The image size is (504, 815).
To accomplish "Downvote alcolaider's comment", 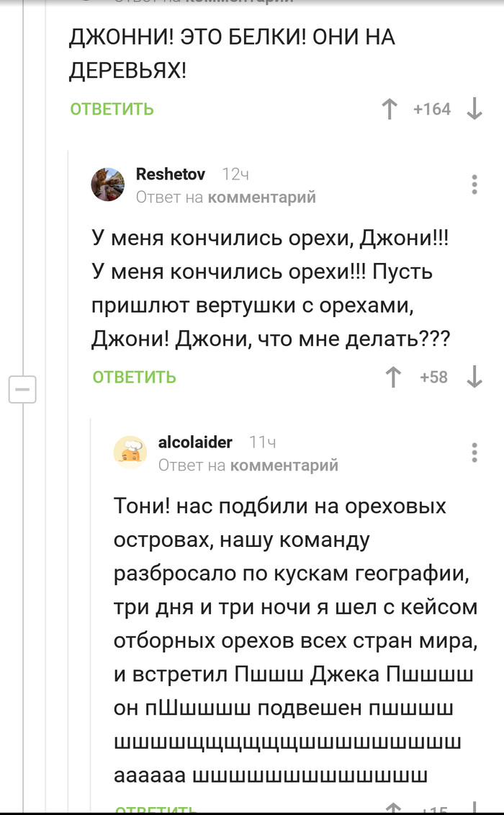I will click(x=474, y=810).
